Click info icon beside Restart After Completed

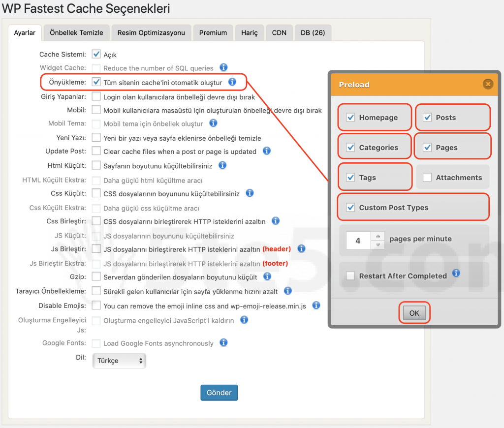tap(456, 274)
